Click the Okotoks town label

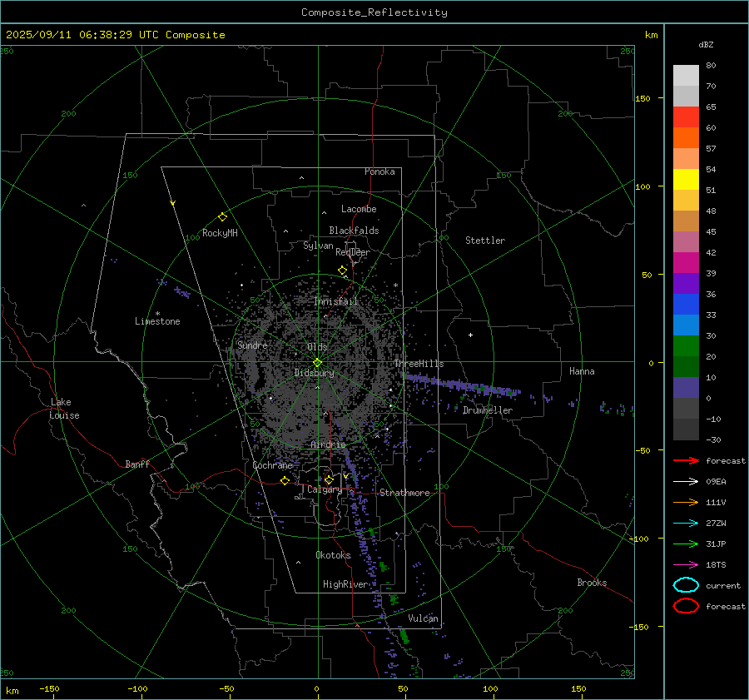point(334,555)
